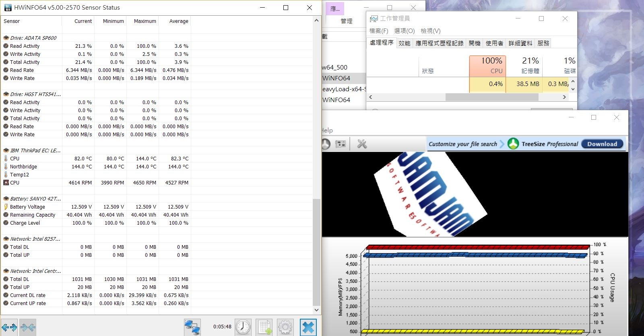The height and width of the screenshot is (336, 644).
Task: Switch to the 應用程式歷程記錄 tab
Action: [x=440, y=43]
